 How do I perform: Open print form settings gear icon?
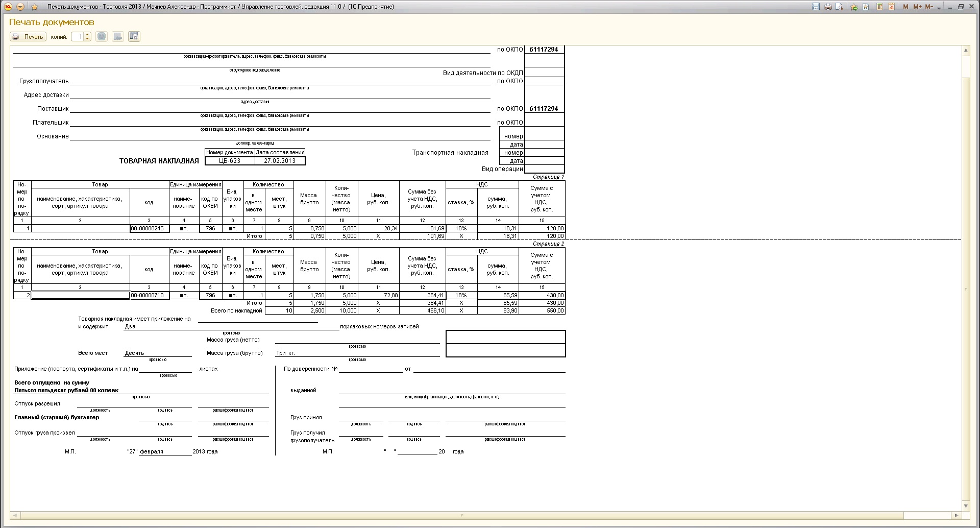[x=134, y=37]
